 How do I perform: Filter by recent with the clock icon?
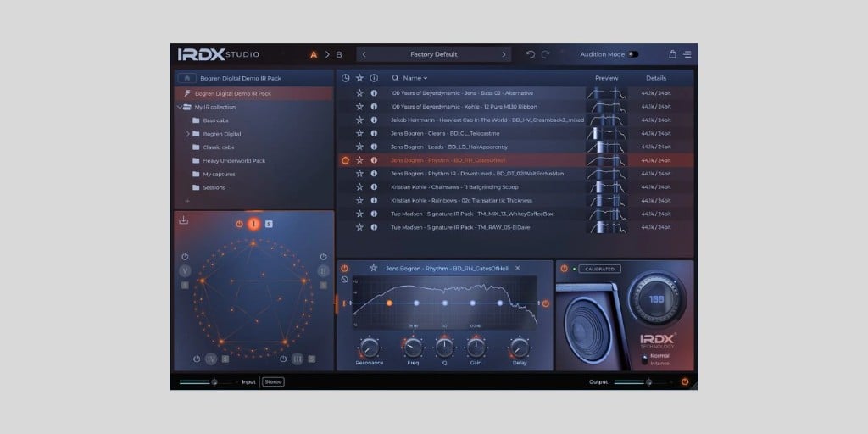346,78
